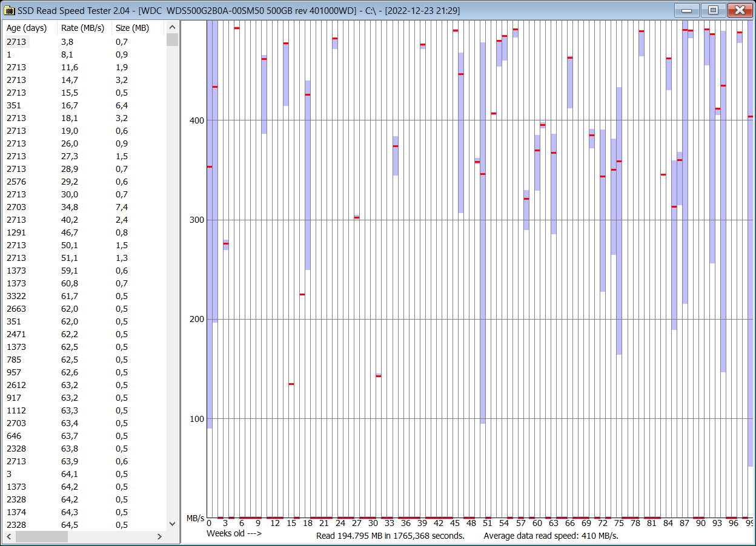Click the age cell showing 3322
Viewport: 756px width, 546px height.
tap(16, 295)
